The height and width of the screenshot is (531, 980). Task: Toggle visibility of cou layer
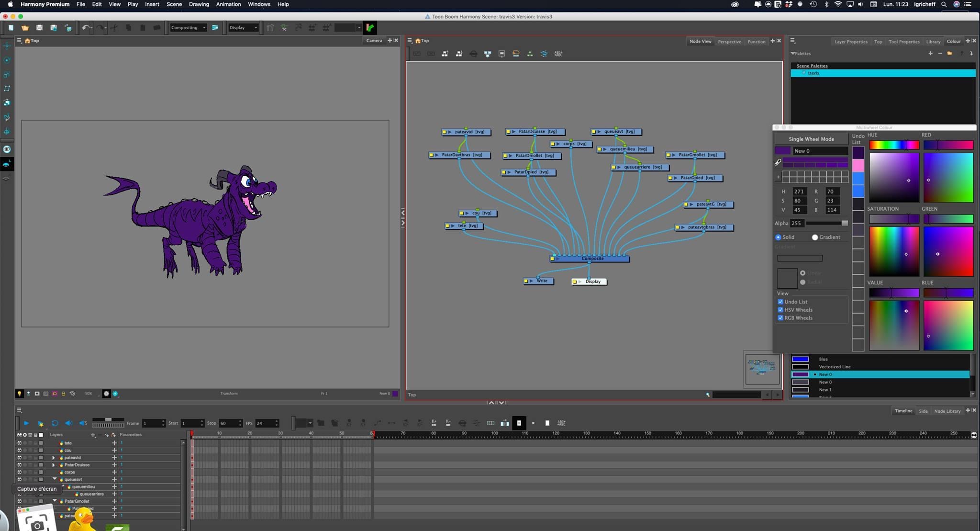[20, 451]
